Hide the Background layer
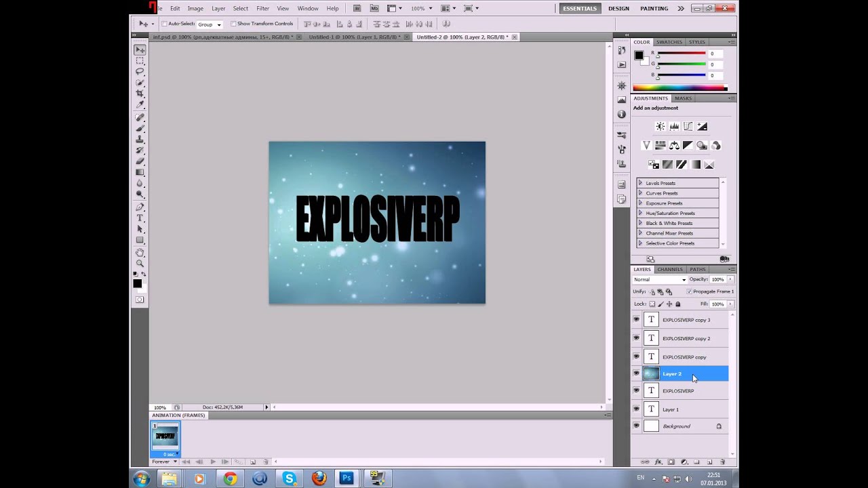The width and height of the screenshot is (868, 488). click(636, 426)
